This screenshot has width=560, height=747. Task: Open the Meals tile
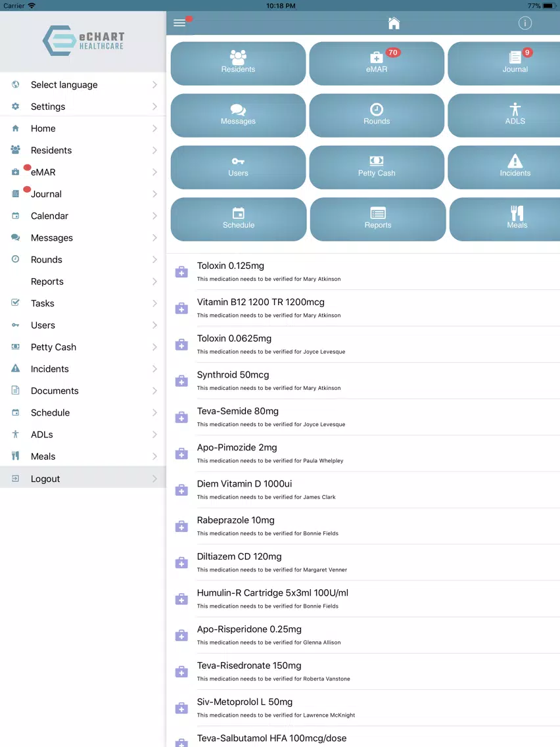[505, 219]
